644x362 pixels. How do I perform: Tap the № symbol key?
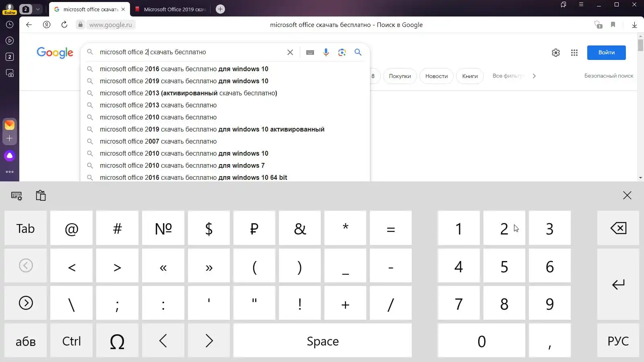[163, 228]
